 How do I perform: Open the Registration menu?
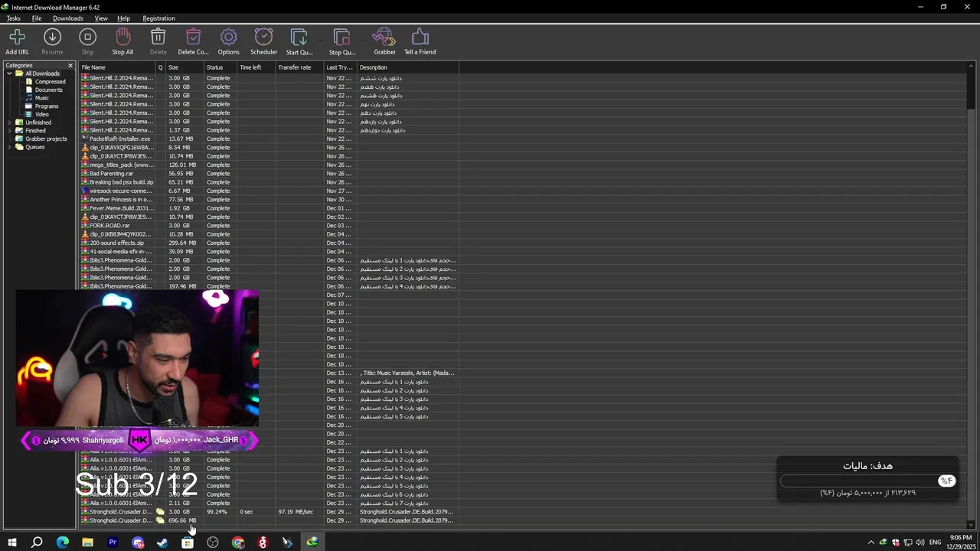pos(158,18)
